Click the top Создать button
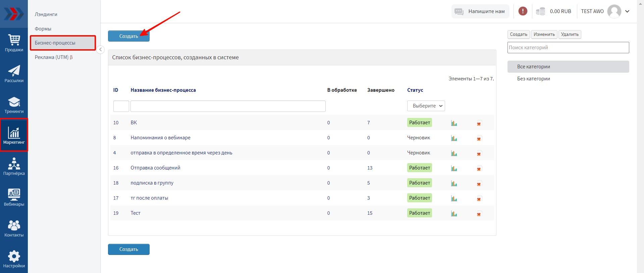The width and height of the screenshot is (644, 273). [128, 36]
